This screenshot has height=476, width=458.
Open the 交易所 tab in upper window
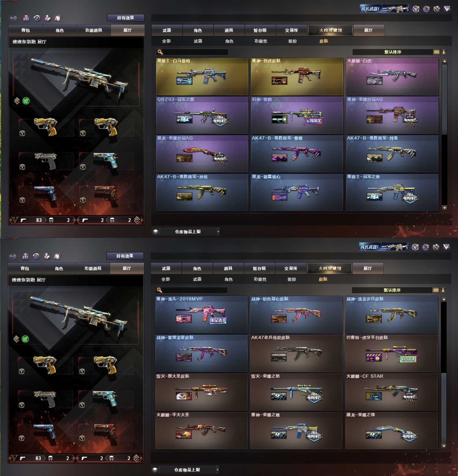pos(291,30)
